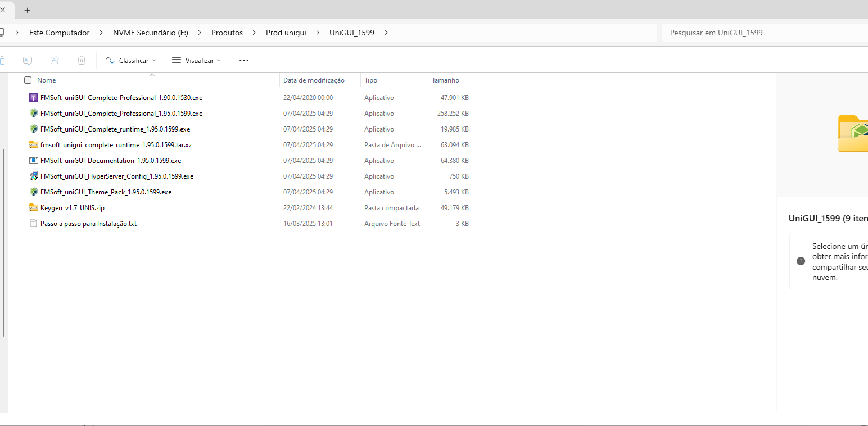
Task: Click the date 22/04/2020 00:00
Action: pyautogui.click(x=308, y=97)
